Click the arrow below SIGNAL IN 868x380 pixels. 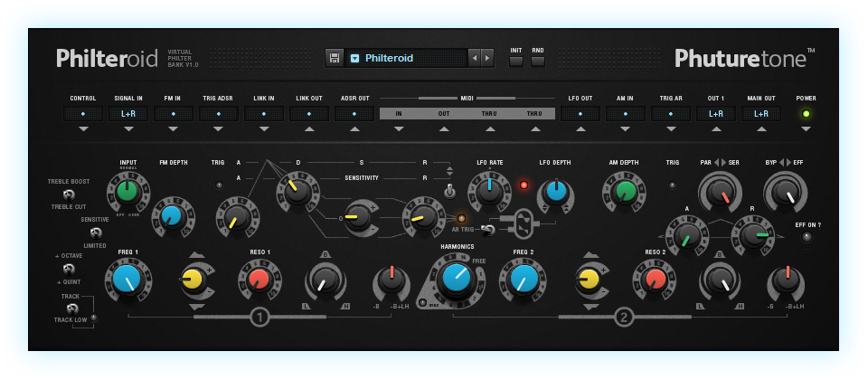click(x=128, y=129)
